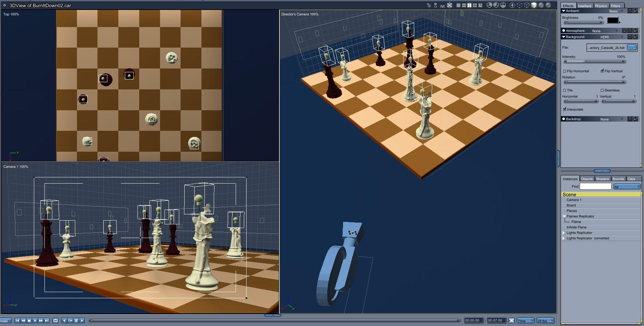The width and height of the screenshot is (644, 326).
Task: Click the load icon on Background row
Action: [635, 37]
